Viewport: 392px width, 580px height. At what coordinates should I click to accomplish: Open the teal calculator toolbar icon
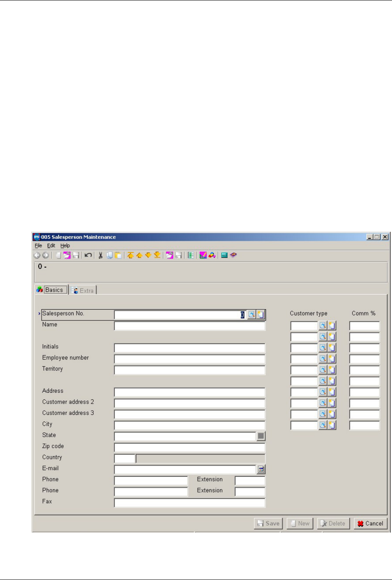pyautogui.click(x=224, y=255)
